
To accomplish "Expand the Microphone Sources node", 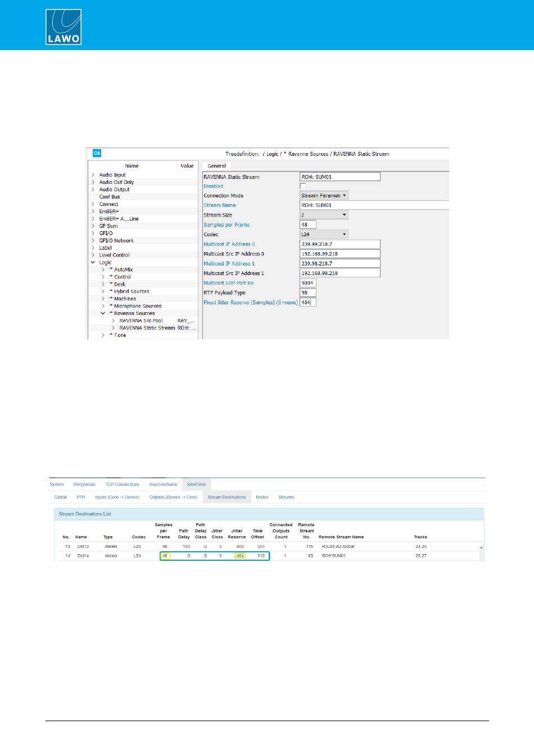I will pos(103,306).
